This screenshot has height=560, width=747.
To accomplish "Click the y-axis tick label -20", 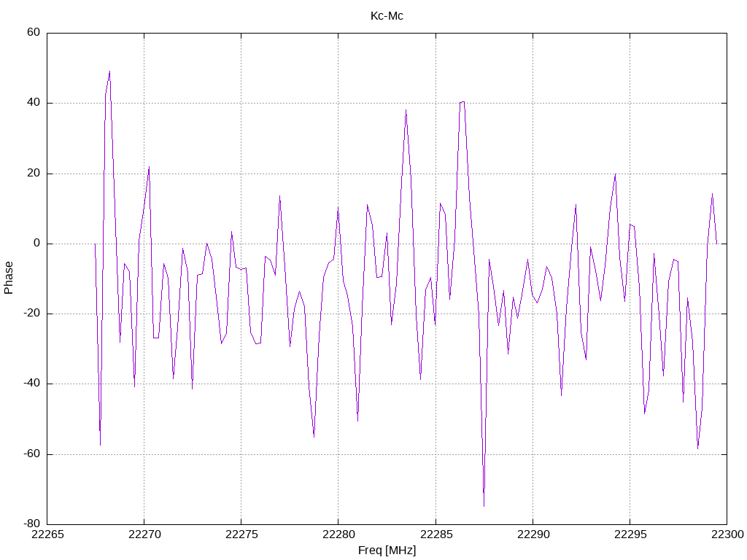I will (32, 314).
